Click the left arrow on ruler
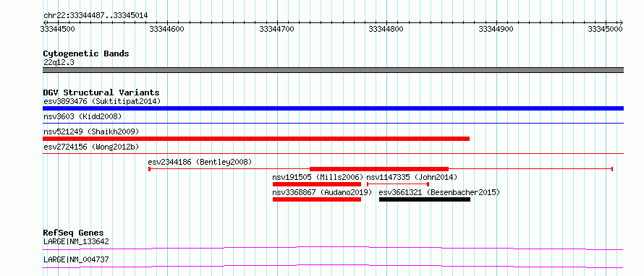644x276 pixels. pyautogui.click(x=44, y=22)
